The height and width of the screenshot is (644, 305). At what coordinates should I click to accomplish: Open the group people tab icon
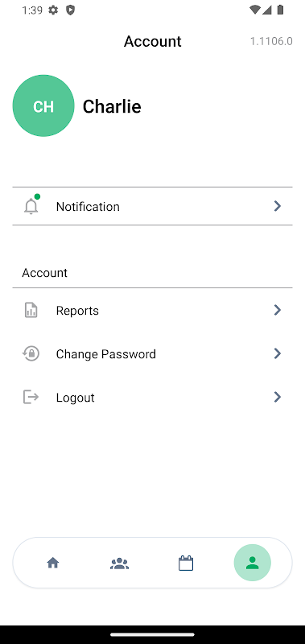tap(119, 563)
